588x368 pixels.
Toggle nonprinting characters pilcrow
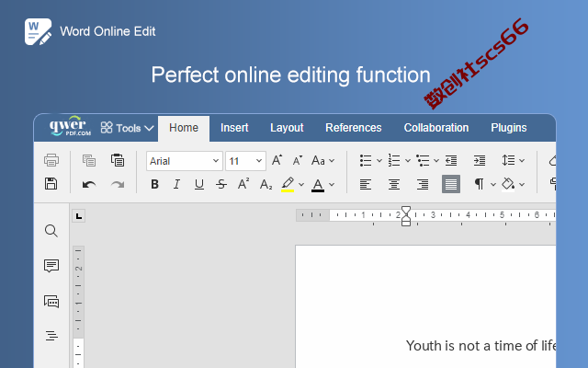479,184
